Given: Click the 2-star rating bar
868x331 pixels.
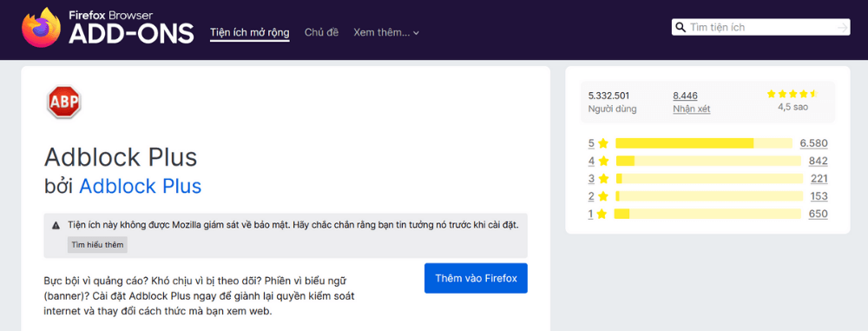Looking at the screenshot, I should [709, 196].
